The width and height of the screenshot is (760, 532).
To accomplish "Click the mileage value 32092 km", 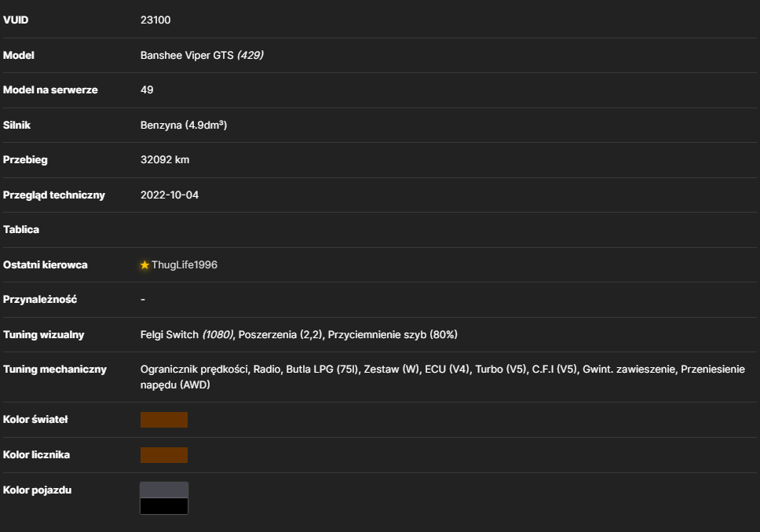I will (x=165, y=160).
